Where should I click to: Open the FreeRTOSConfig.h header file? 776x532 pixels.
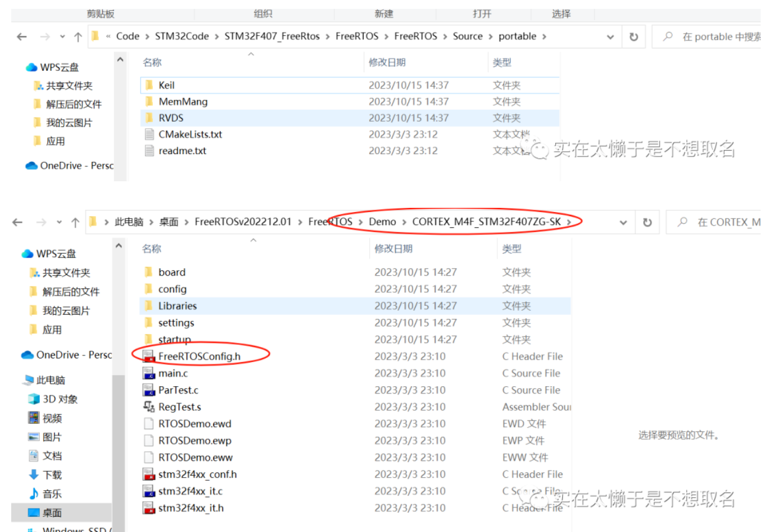199,356
